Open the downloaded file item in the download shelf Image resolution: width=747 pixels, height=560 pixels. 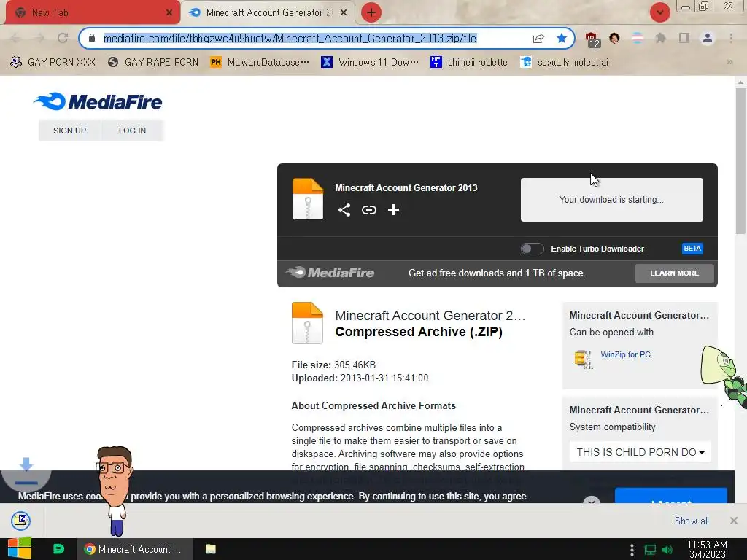coord(21,521)
